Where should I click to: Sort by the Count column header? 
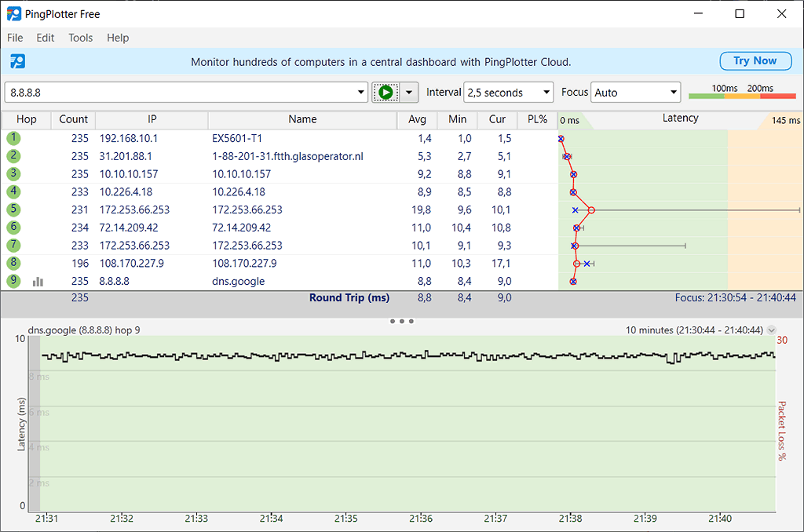73,119
